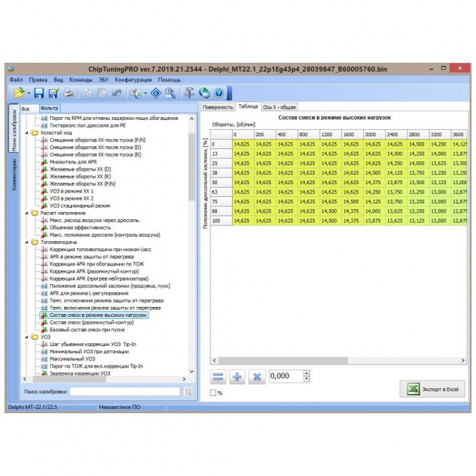Decrease value with spinner down arrow

point(306,378)
